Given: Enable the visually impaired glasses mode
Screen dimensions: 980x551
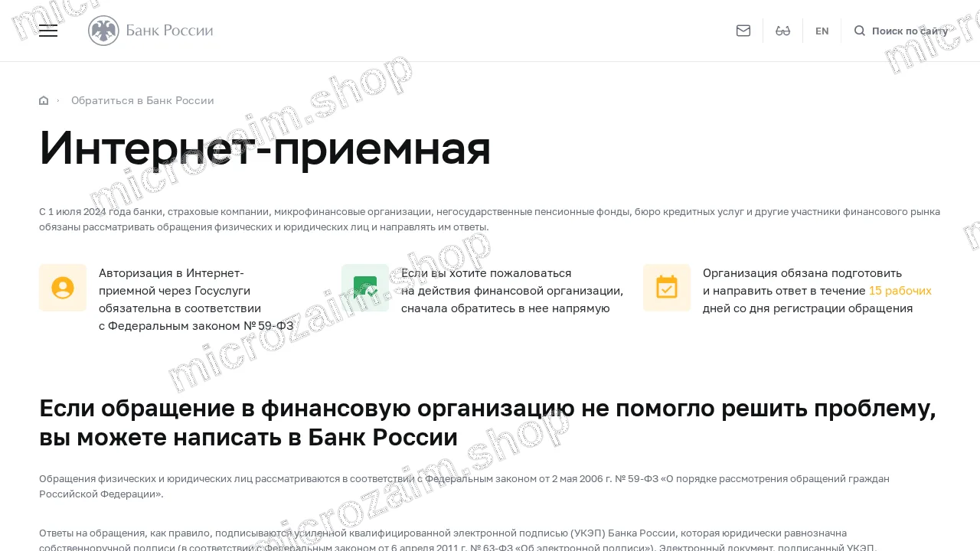Looking at the screenshot, I should point(782,31).
